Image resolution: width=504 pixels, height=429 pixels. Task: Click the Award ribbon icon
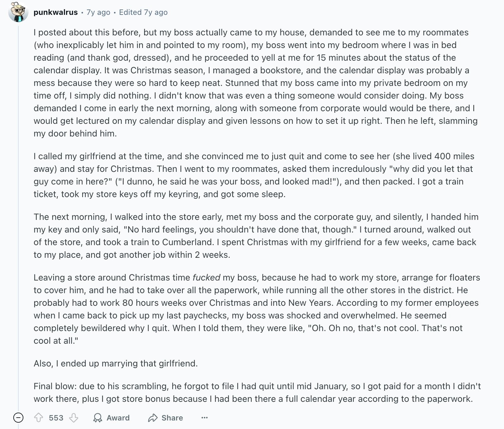click(x=98, y=418)
